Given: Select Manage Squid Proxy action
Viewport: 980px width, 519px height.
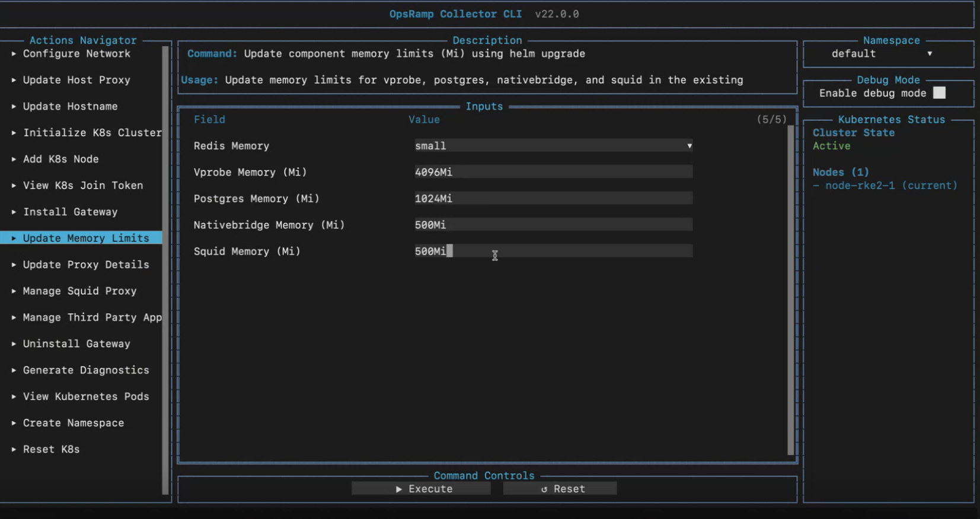Looking at the screenshot, I should 80,291.
